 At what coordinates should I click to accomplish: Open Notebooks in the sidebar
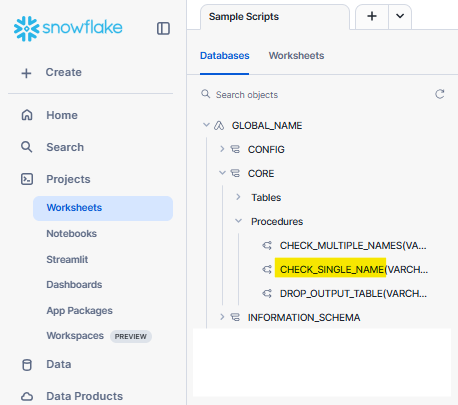(72, 234)
